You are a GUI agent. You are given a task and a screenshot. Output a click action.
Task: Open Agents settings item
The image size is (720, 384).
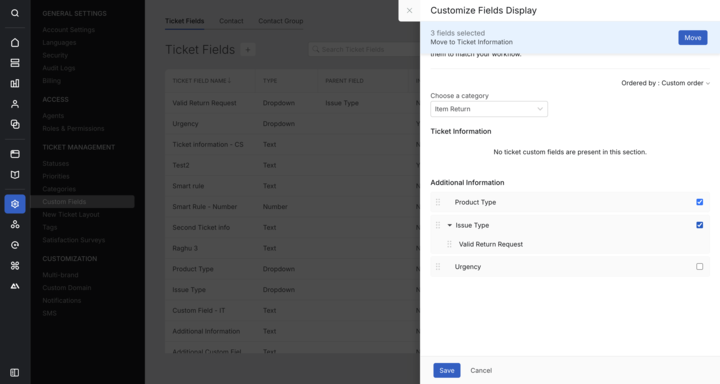(x=53, y=116)
